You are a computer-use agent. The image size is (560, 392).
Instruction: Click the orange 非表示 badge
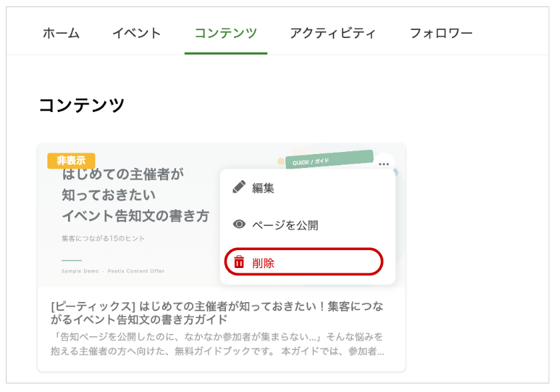[71, 161]
